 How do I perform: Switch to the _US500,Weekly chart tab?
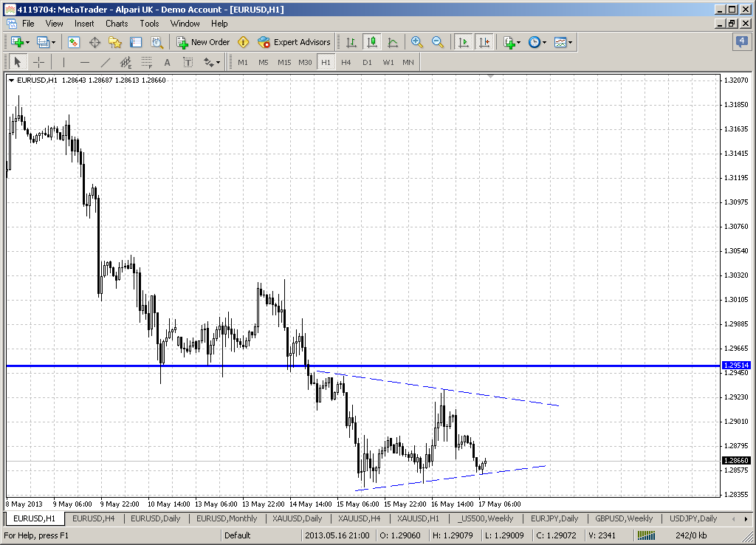[485, 518]
